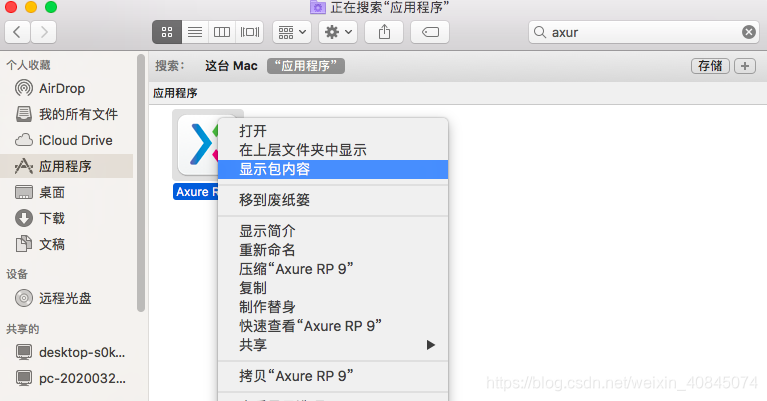Viewport: 767px width, 401px height.
Task: Open shared computer desktop-s0k...
Action: point(68,352)
